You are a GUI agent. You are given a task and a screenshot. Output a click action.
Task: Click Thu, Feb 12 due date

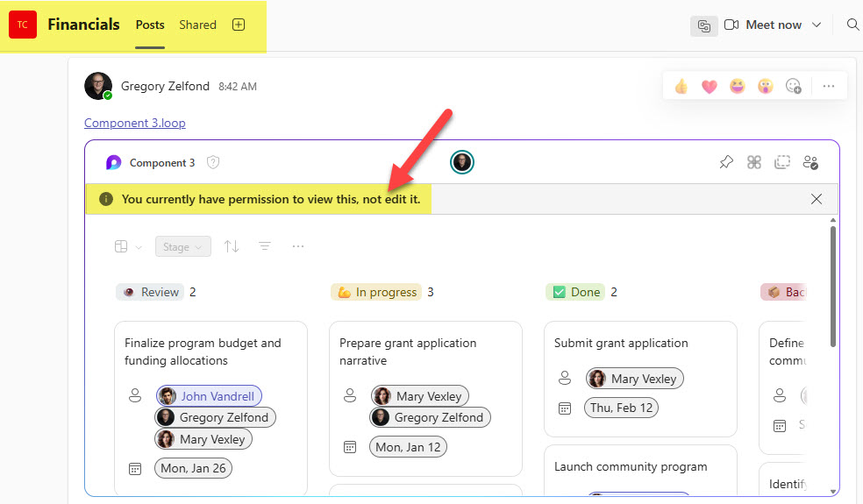[x=622, y=408]
